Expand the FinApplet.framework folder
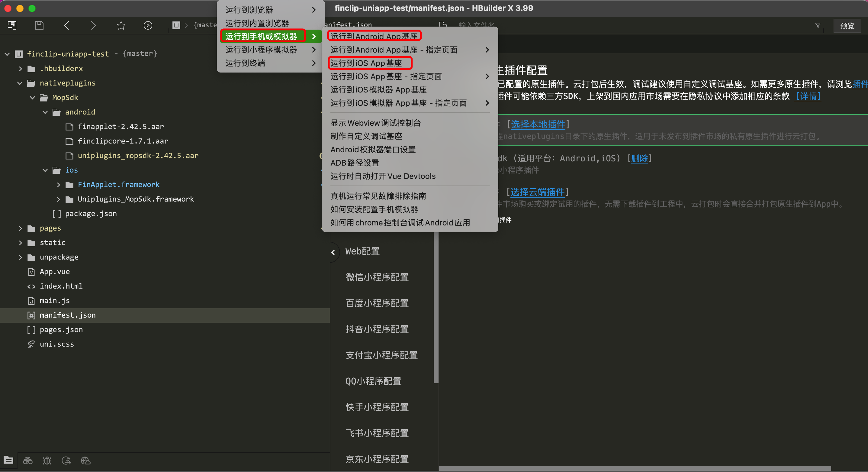The height and width of the screenshot is (472, 868). (x=58, y=185)
